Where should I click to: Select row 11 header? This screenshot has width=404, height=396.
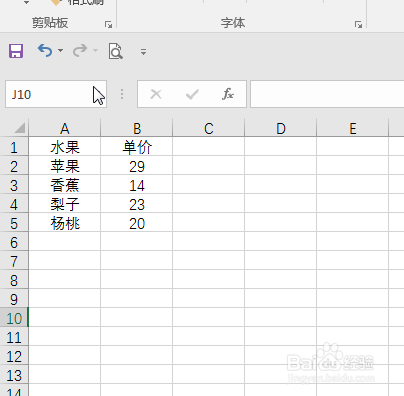point(14,337)
